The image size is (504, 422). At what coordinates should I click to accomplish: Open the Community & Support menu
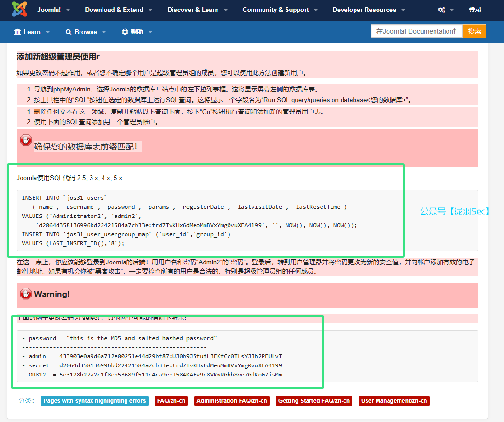280,10
